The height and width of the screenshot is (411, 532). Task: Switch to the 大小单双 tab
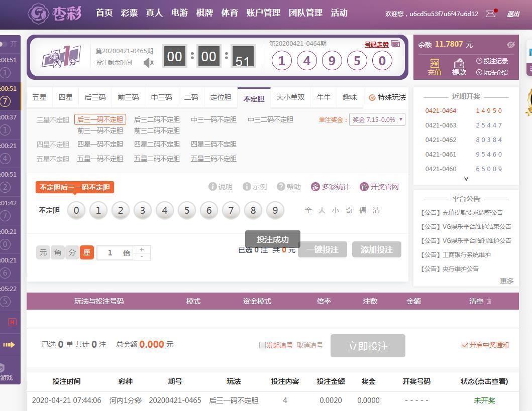(290, 97)
